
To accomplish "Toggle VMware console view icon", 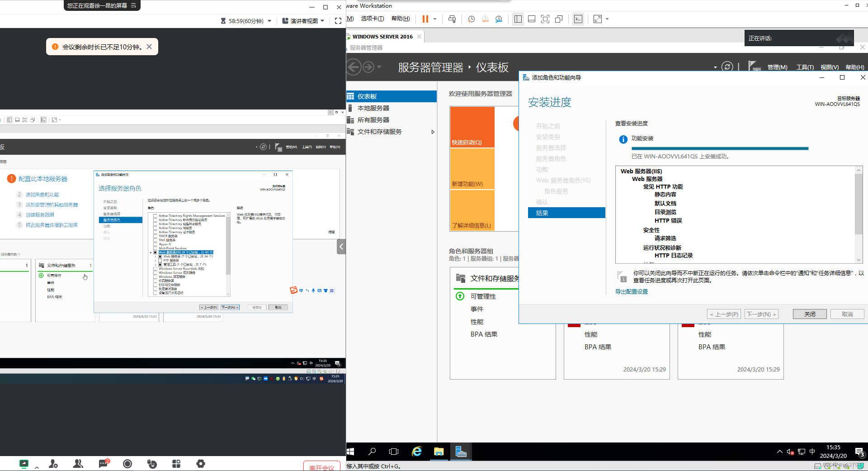I will click(578, 19).
